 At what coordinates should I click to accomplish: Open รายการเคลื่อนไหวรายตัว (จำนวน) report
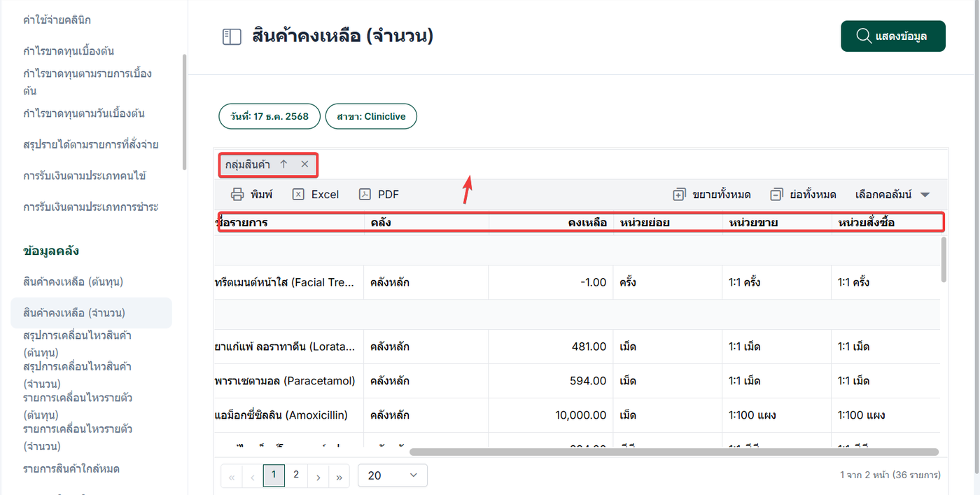(78, 437)
